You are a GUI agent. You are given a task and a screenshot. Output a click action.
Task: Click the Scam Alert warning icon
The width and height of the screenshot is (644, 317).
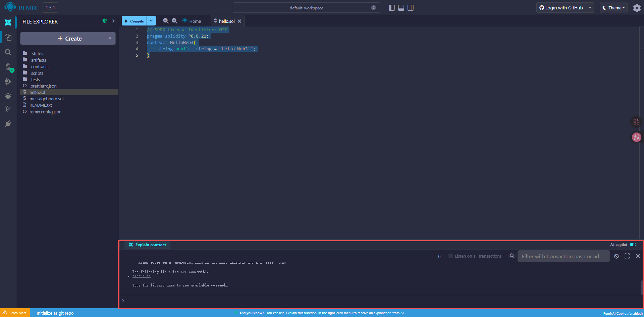coord(5,313)
